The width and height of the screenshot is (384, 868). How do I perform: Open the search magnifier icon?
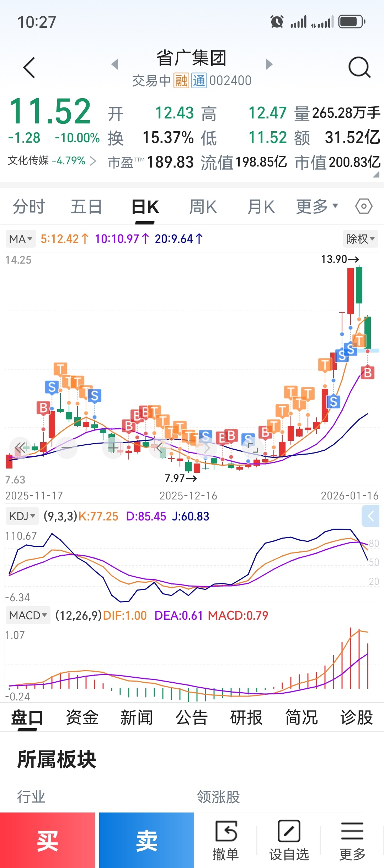(x=359, y=67)
